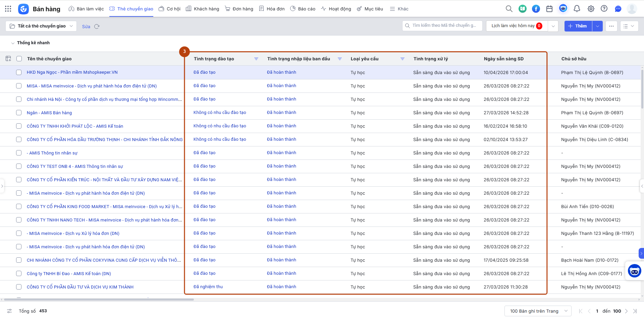The image size is (644, 320).
Task: Open the floating chatbot robot button
Action: [635, 271]
